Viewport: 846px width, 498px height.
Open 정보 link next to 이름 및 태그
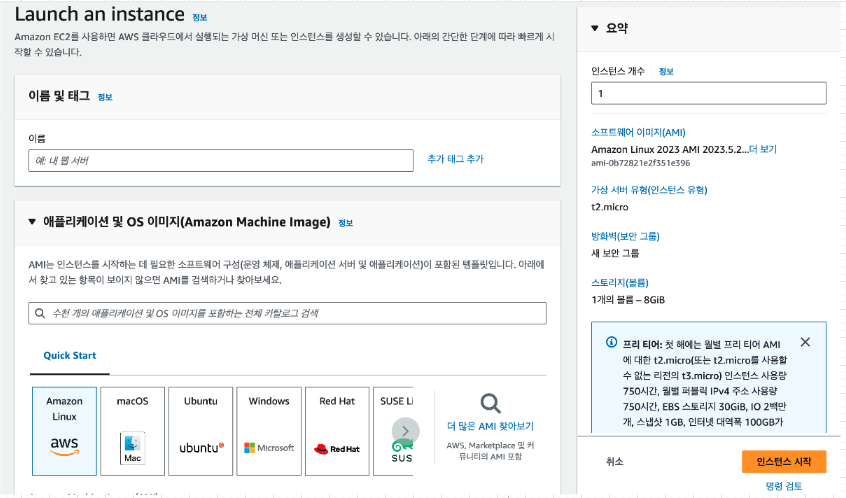105,97
